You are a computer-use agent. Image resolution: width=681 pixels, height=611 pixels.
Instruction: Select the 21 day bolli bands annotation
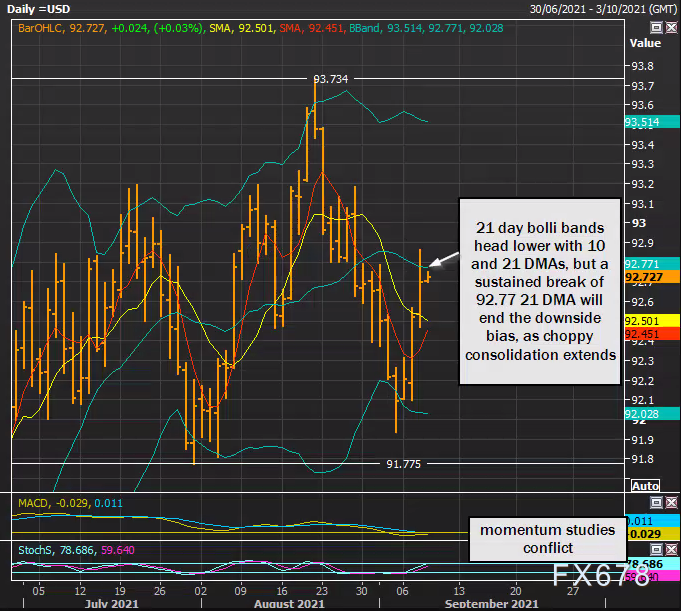pyautogui.click(x=540, y=290)
